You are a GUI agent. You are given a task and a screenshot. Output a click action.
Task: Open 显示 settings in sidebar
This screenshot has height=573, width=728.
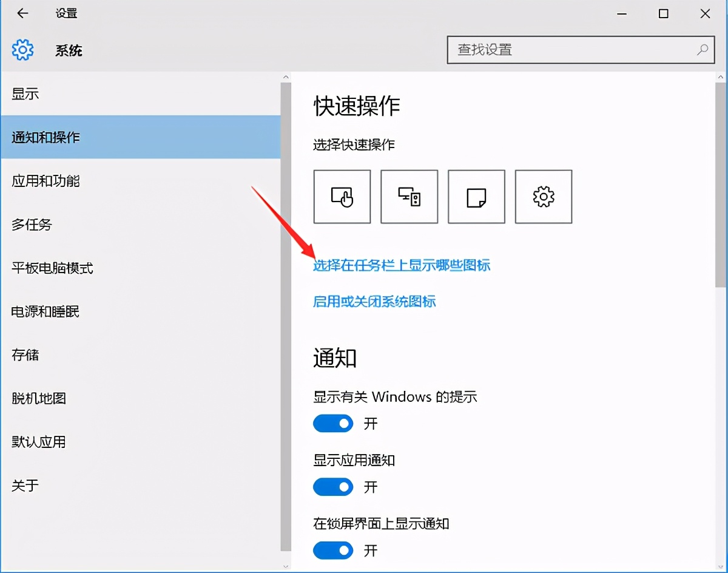click(25, 94)
